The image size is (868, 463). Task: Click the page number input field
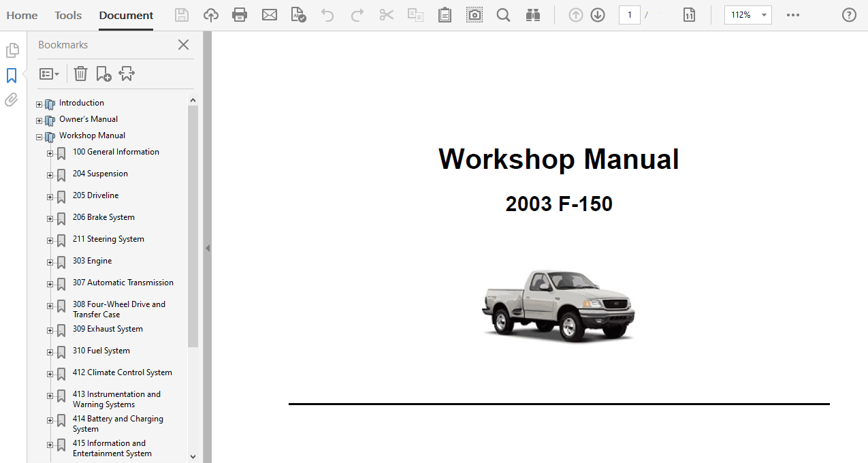(x=629, y=15)
